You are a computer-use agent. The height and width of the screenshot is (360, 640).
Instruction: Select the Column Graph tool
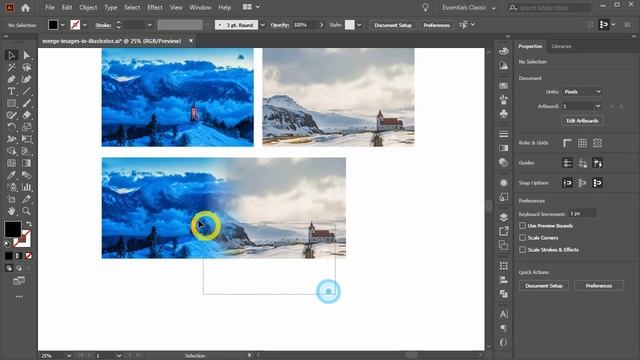coord(27,187)
